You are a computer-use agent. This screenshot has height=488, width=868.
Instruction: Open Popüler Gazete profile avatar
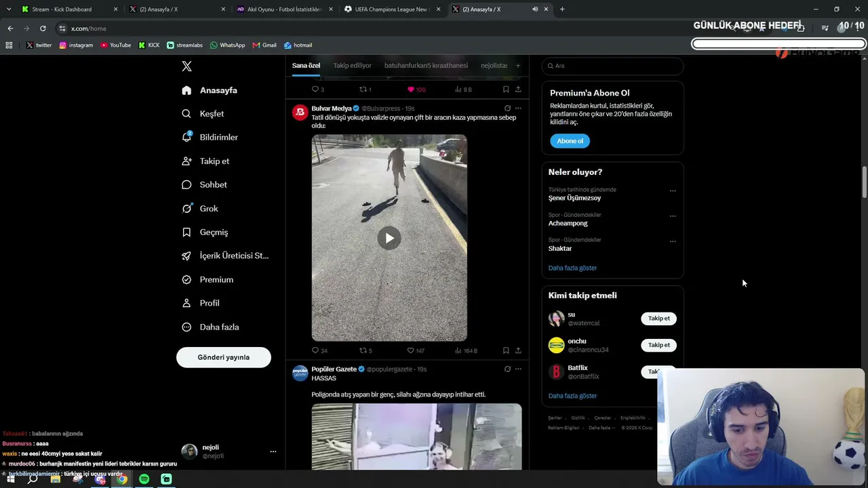(300, 373)
